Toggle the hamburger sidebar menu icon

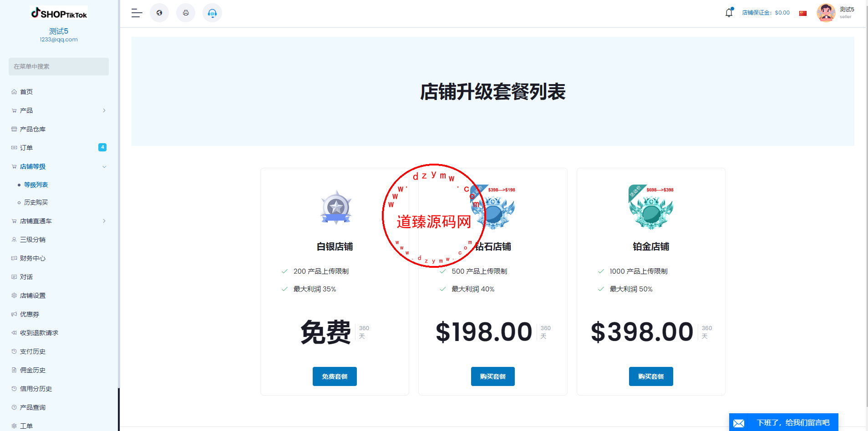coord(137,13)
